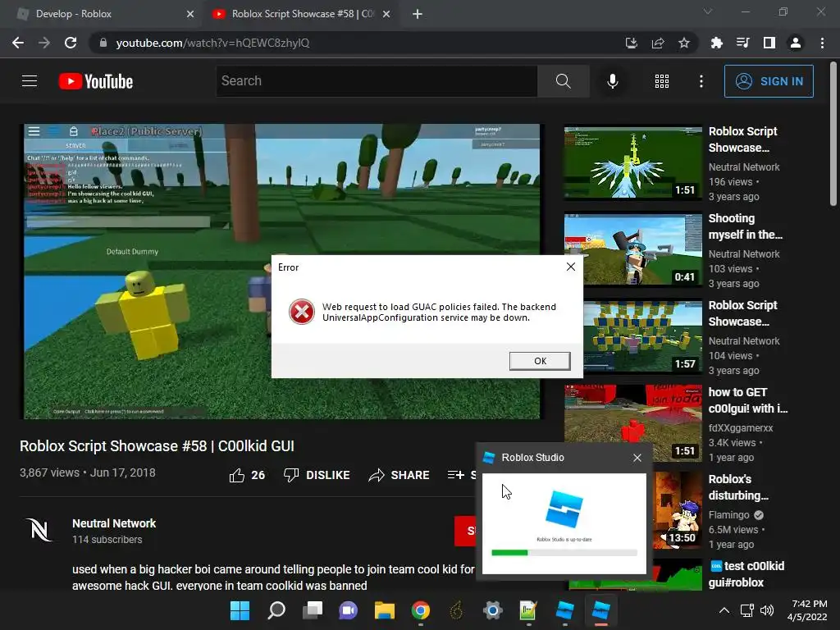Viewport: 840px width, 630px height.
Task: Click the browser back arrow
Action: 18,43
